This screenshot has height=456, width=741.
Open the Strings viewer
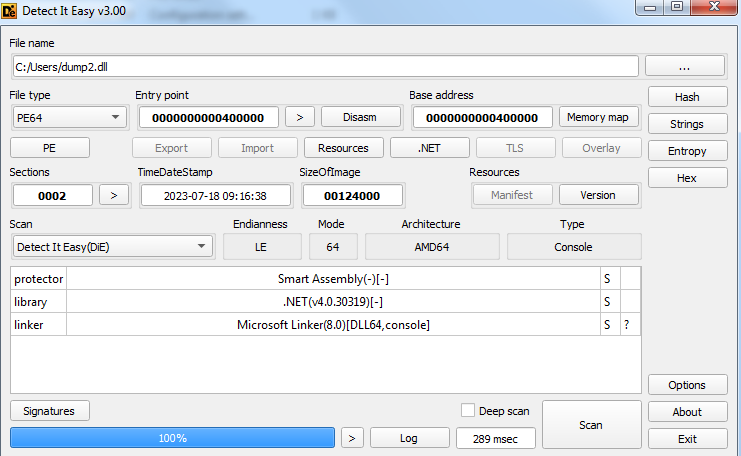coord(687,124)
